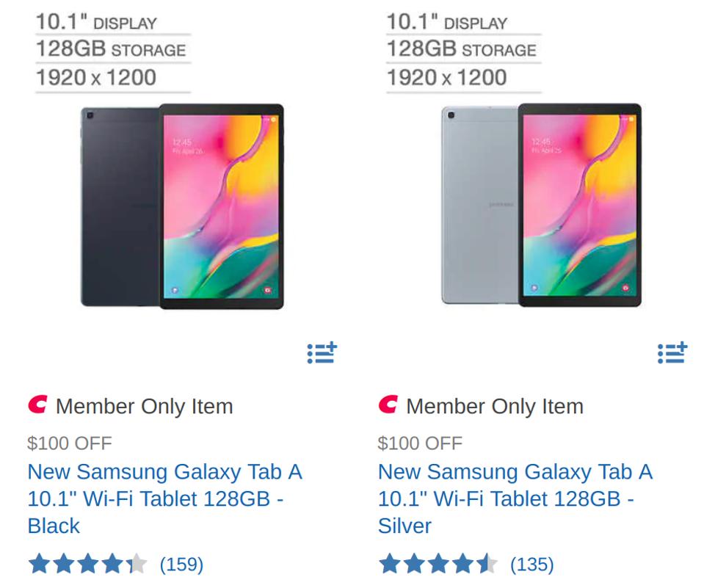Image resolution: width=704 pixels, height=588 pixels.
Task: Click the half star in the silver tablet rating
Action: click(x=486, y=565)
